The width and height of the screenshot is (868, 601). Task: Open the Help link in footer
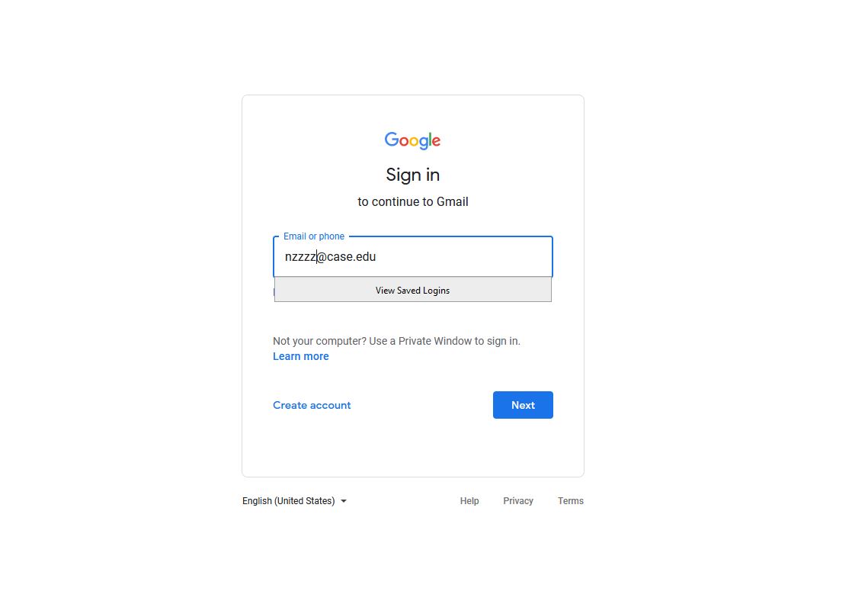[x=469, y=501]
